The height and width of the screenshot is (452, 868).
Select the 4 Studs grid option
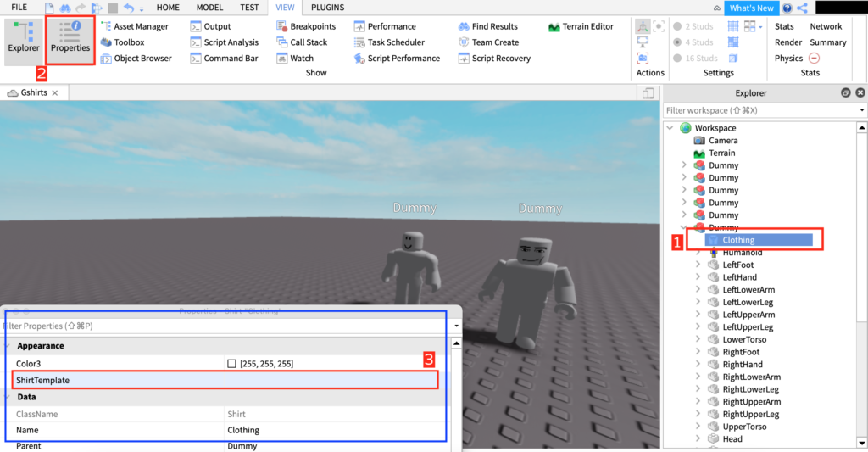click(693, 42)
